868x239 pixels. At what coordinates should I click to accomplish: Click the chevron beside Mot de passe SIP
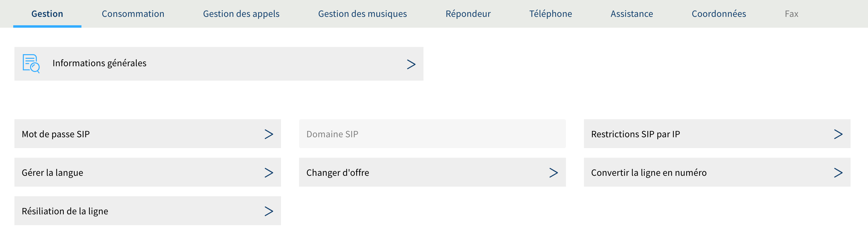coord(269,134)
